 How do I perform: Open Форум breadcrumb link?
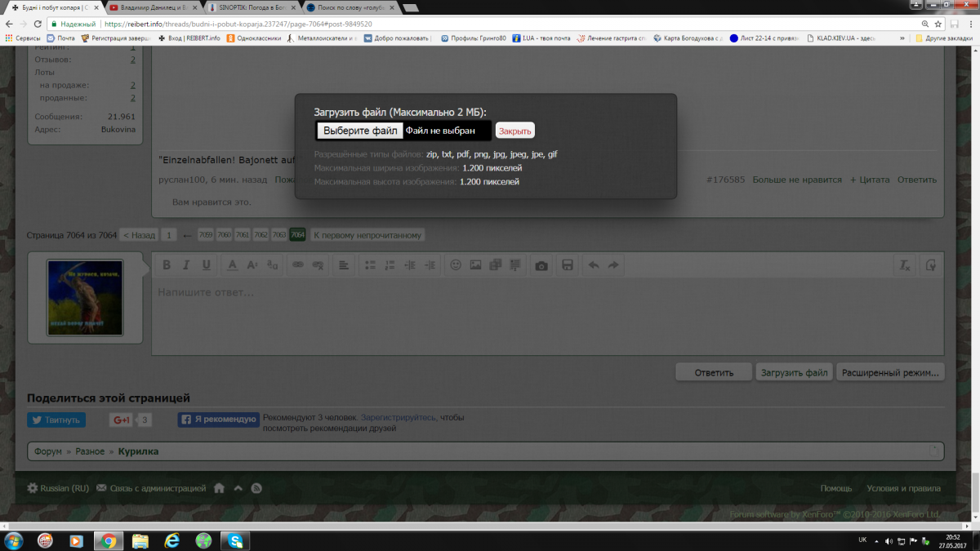(48, 451)
